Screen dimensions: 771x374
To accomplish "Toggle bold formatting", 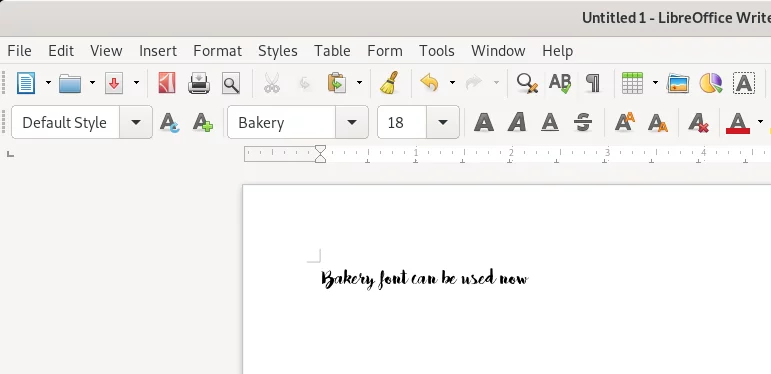I will coord(484,122).
